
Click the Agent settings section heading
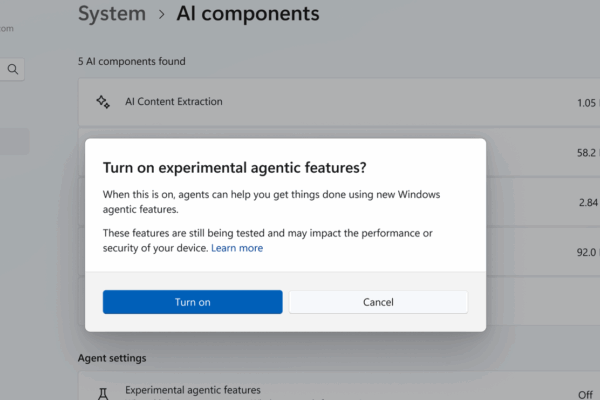click(112, 357)
